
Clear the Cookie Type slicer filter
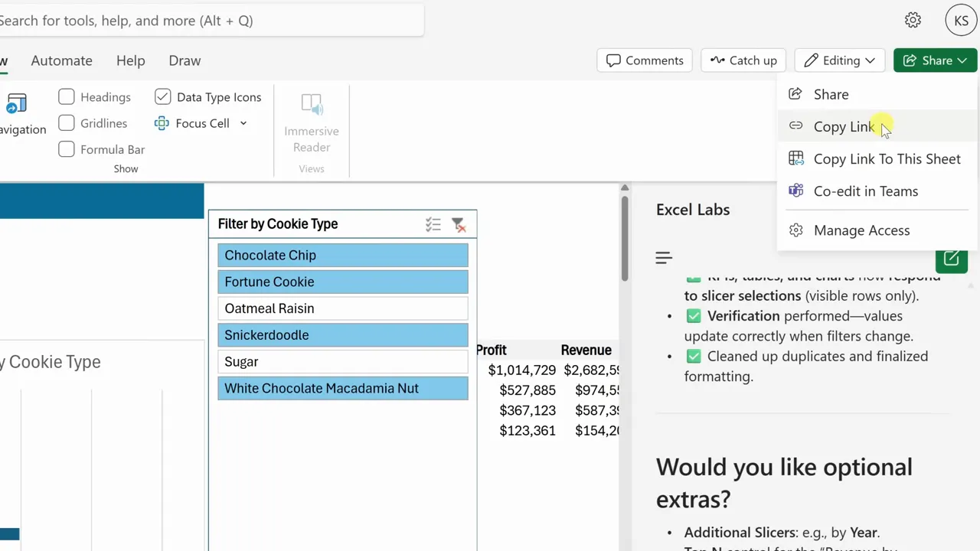[x=459, y=224]
